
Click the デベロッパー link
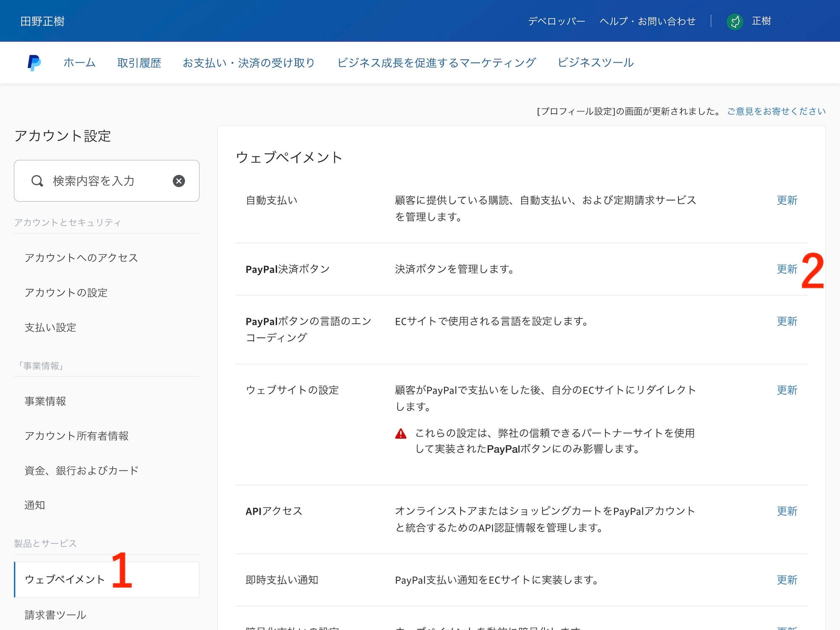pyautogui.click(x=556, y=21)
